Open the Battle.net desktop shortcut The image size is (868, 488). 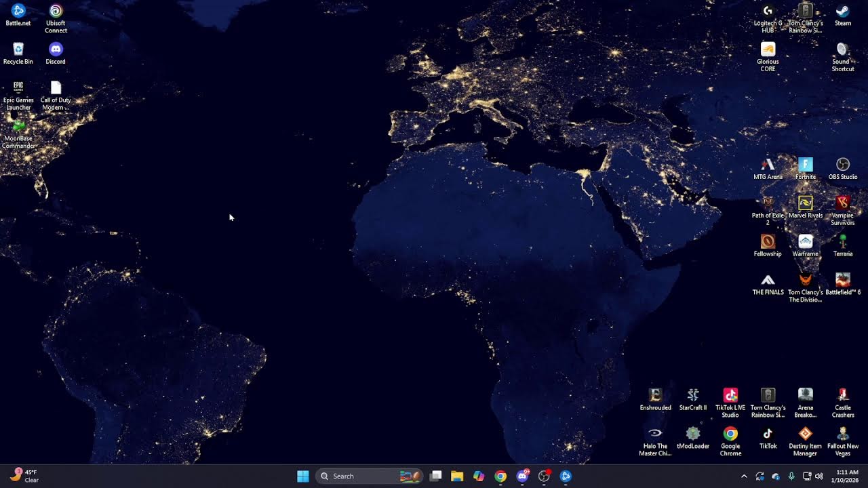pos(18,15)
